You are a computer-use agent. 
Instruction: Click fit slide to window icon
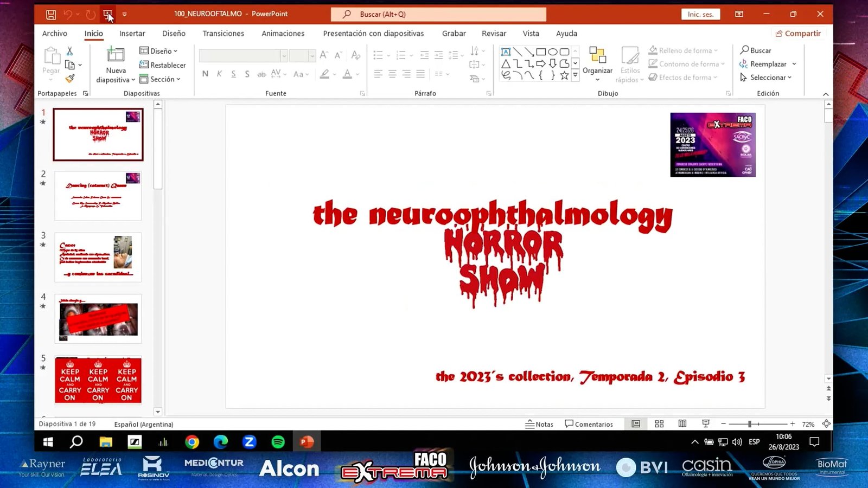826,424
